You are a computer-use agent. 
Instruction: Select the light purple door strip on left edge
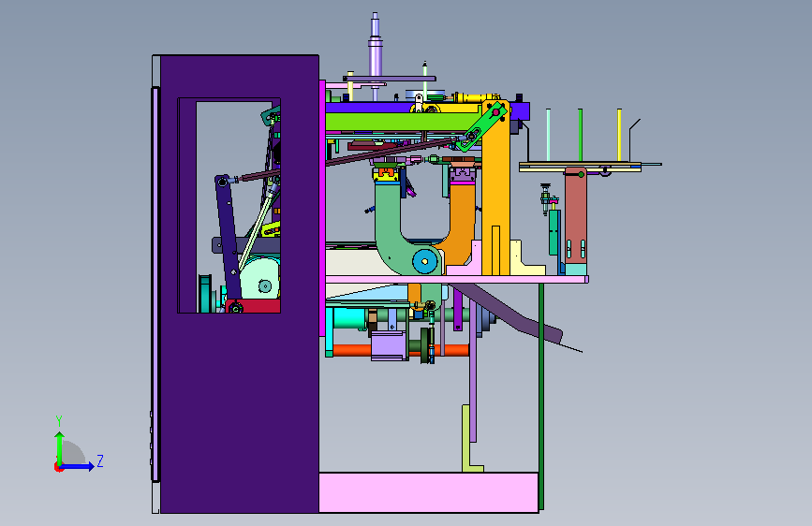[155, 284]
